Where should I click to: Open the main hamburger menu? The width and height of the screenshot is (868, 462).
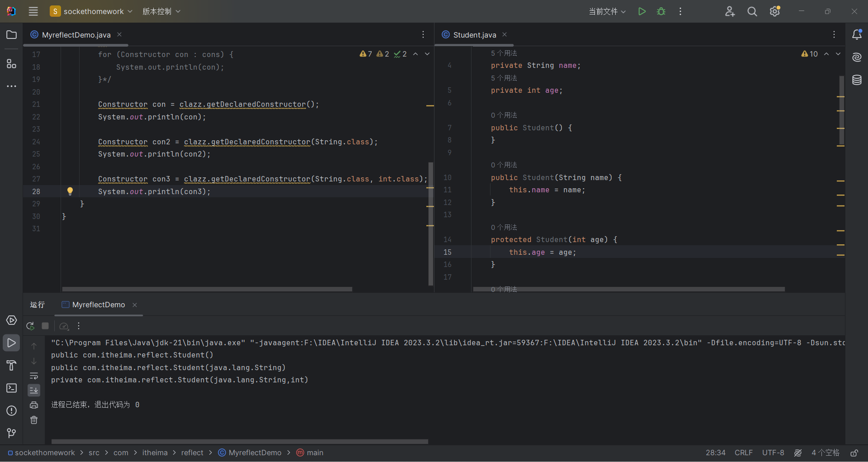point(33,11)
